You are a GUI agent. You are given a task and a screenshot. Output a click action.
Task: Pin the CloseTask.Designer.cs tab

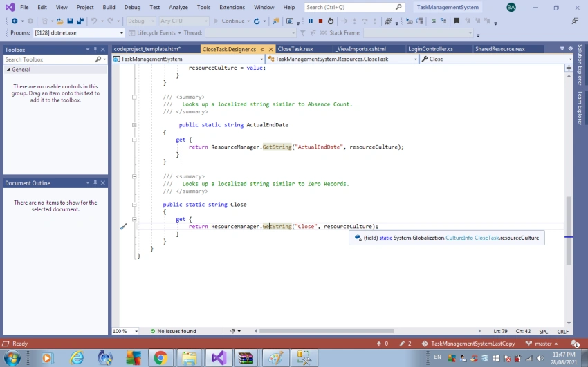[x=263, y=49]
